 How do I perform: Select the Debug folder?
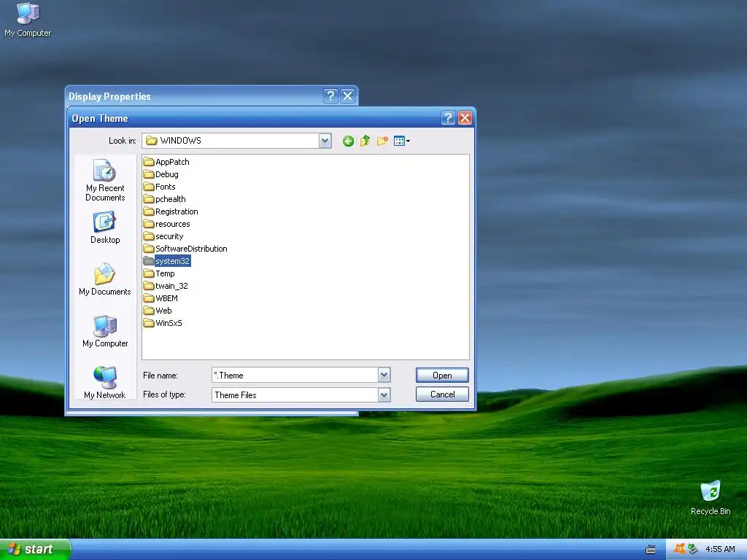click(161, 174)
